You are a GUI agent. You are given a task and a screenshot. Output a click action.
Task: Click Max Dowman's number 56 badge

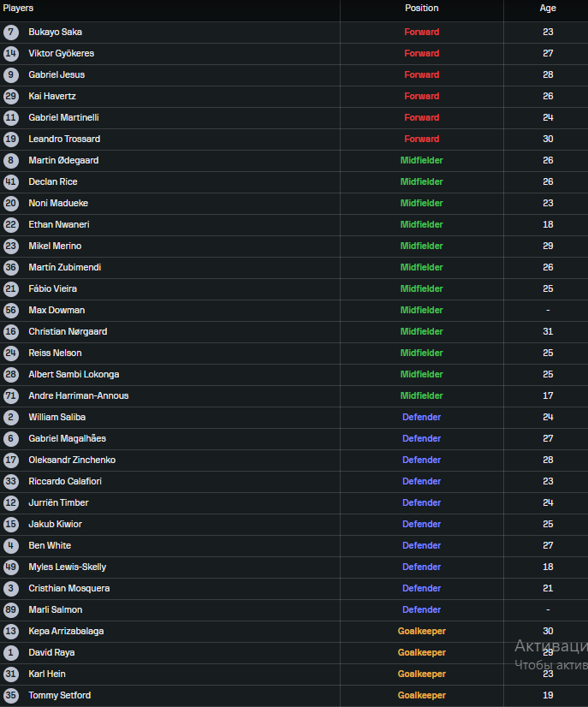(10, 310)
